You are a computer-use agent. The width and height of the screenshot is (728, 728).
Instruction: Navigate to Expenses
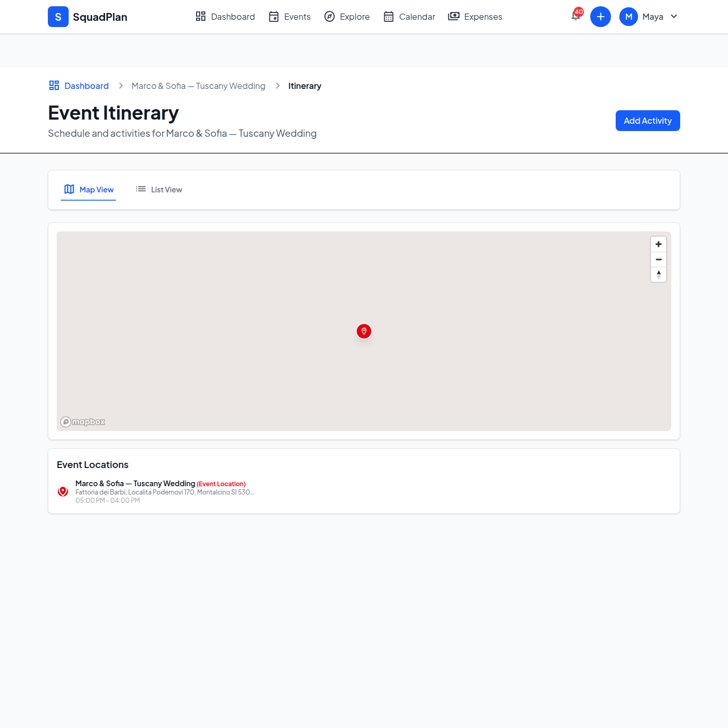click(475, 17)
